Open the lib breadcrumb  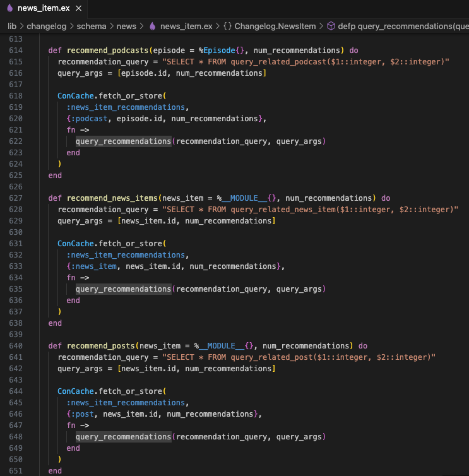[x=12, y=27]
